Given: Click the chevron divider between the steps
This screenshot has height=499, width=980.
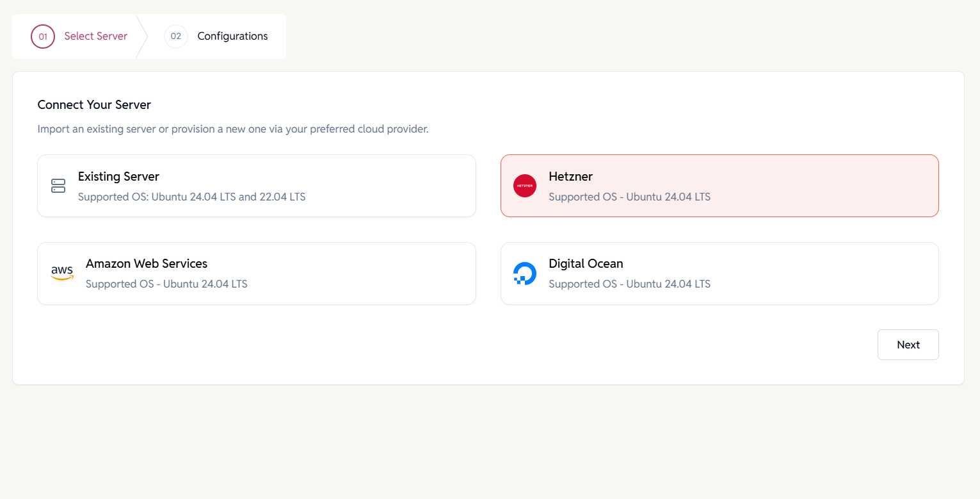Looking at the screenshot, I should tap(142, 37).
